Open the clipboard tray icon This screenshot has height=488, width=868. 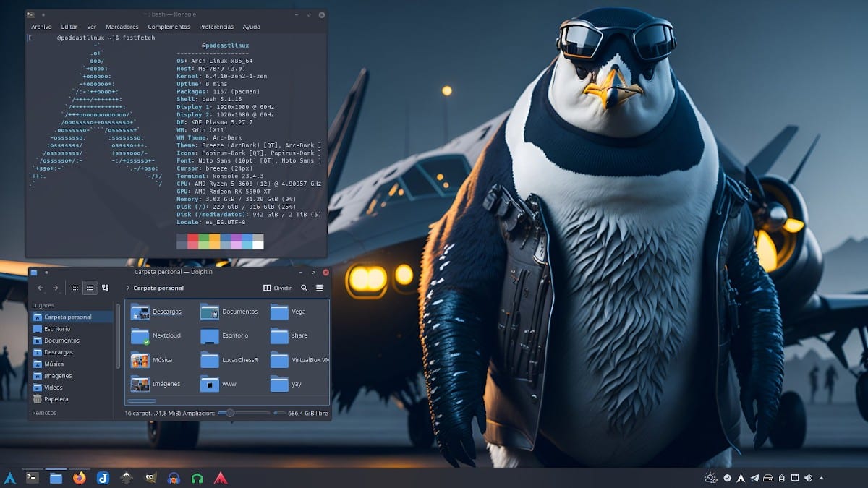pos(782,478)
